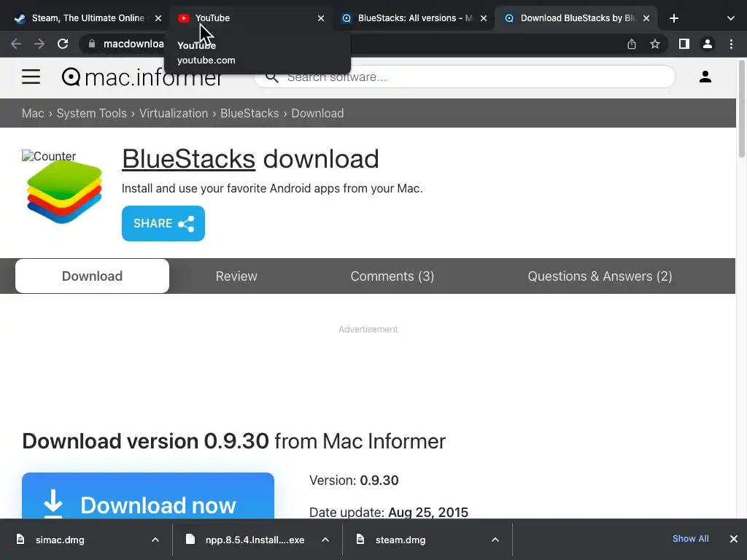Screen dimensions: 747x560
Task: Open BlueStacks title link
Action: pos(189,158)
